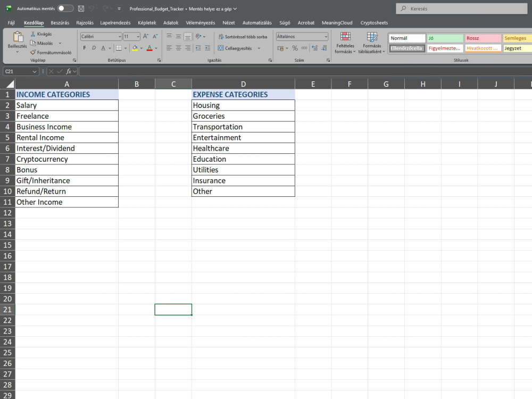Expand the C21 name box dropdown
Screen dimensions: 532x399
(x=34, y=71)
